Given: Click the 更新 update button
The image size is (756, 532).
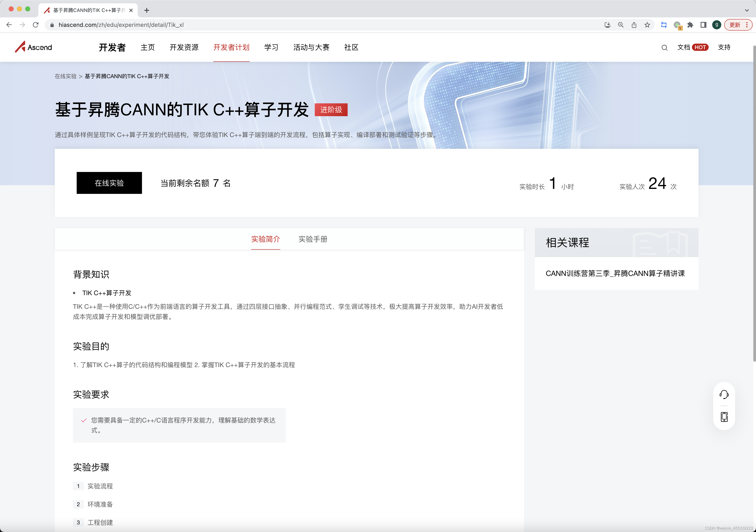Looking at the screenshot, I should point(738,25).
